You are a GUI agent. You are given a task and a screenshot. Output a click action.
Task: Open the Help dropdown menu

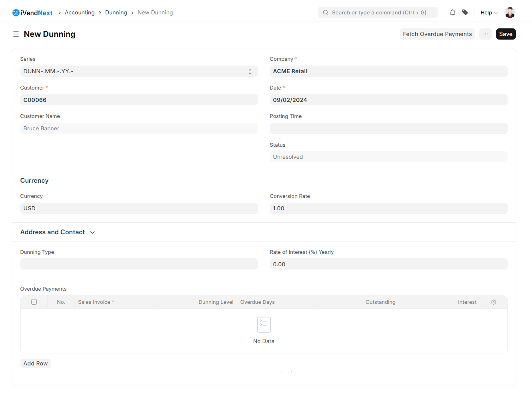(x=489, y=12)
